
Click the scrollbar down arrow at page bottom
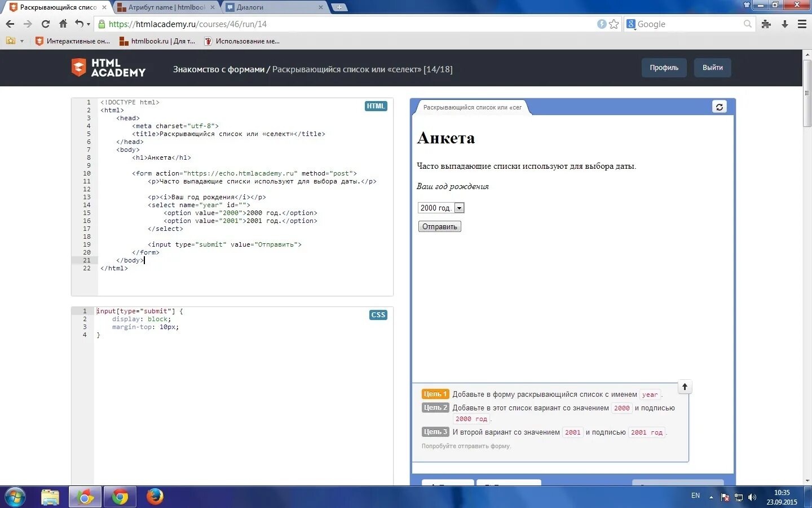point(807,481)
